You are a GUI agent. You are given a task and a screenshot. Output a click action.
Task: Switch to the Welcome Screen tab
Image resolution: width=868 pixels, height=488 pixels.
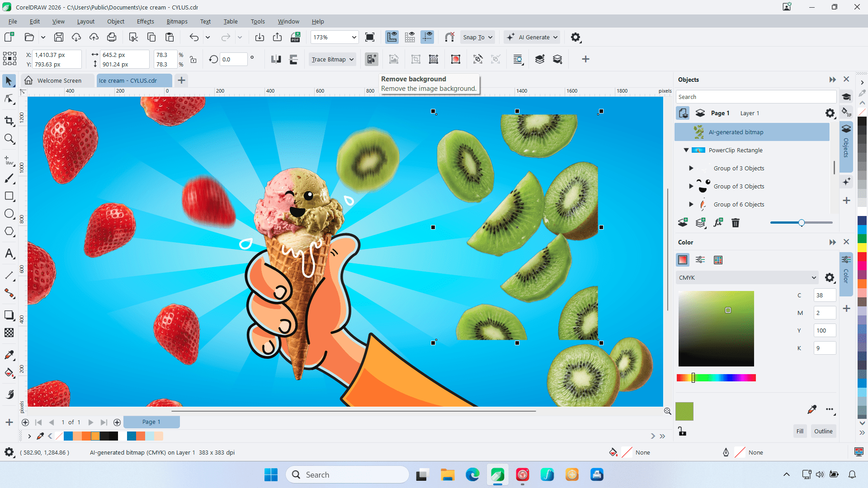click(x=59, y=80)
